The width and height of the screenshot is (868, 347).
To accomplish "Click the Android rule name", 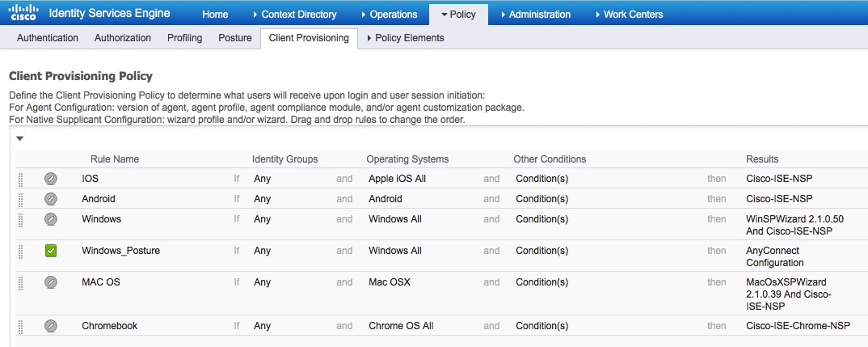I will point(99,198).
